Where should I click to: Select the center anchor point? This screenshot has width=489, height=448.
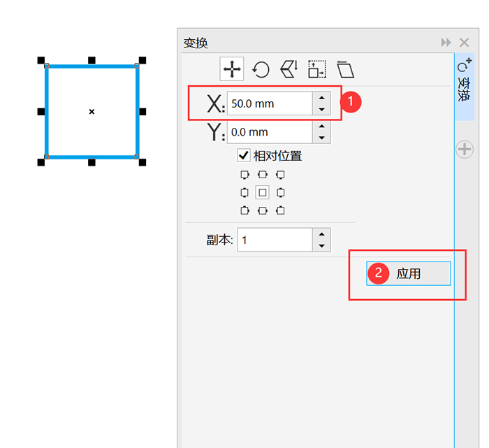tap(262, 192)
